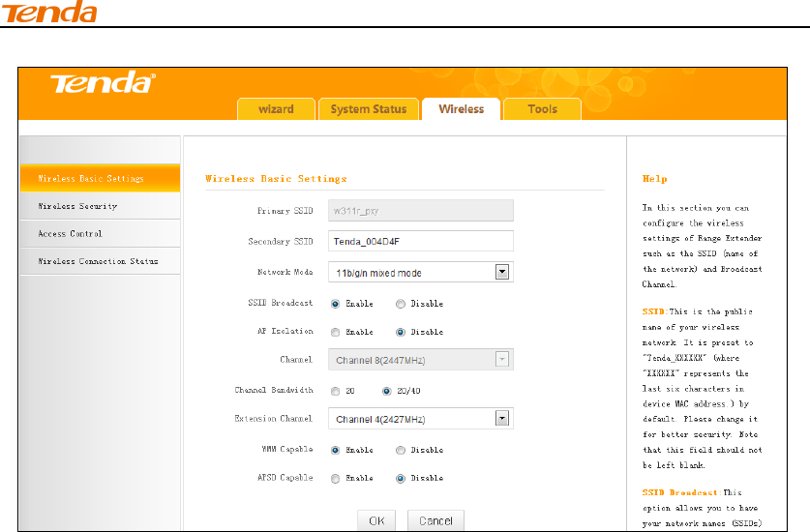Image resolution: width=810 pixels, height=532 pixels.
Task: Click the Network Mode label
Action: (285, 272)
